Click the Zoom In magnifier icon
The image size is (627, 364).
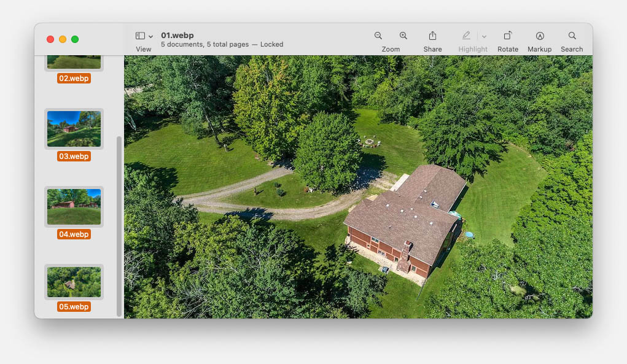pyautogui.click(x=403, y=36)
